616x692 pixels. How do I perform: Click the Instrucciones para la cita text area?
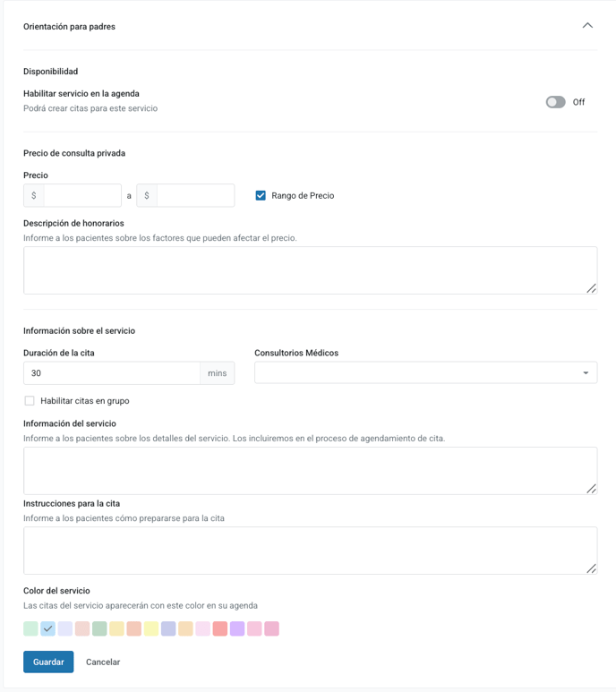[310, 551]
